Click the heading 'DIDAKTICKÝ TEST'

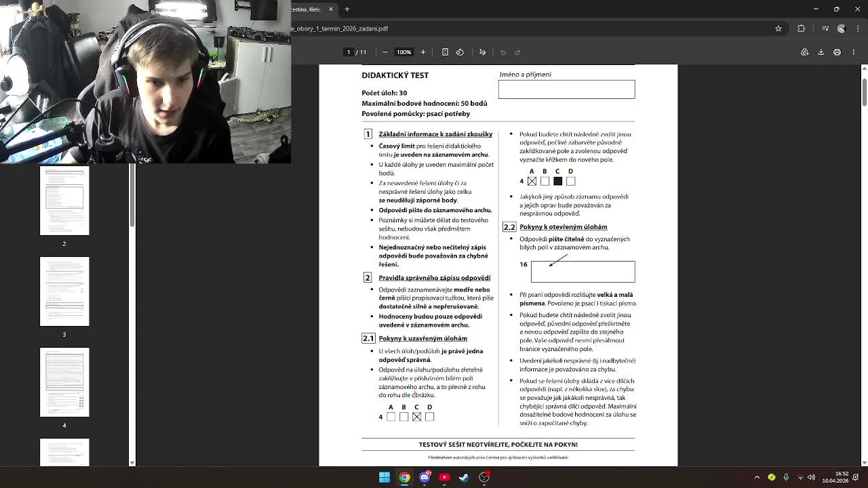click(395, 75)
